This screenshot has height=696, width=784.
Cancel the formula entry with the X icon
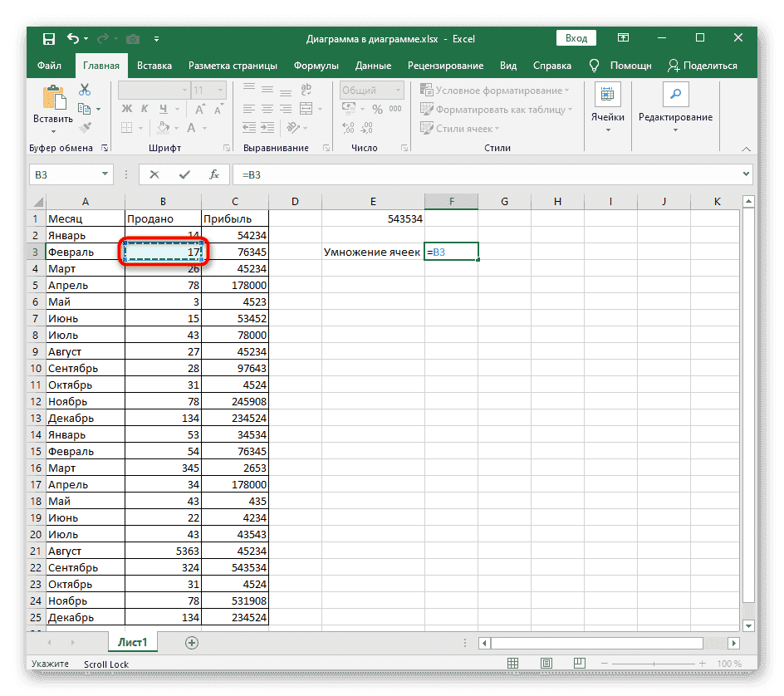tap(155, 174)
